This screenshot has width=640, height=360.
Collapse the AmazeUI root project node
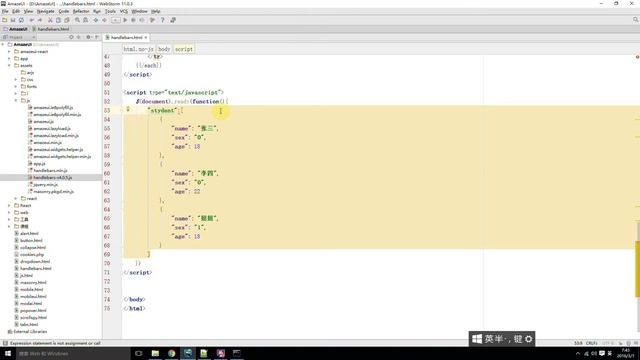[3, 44]
